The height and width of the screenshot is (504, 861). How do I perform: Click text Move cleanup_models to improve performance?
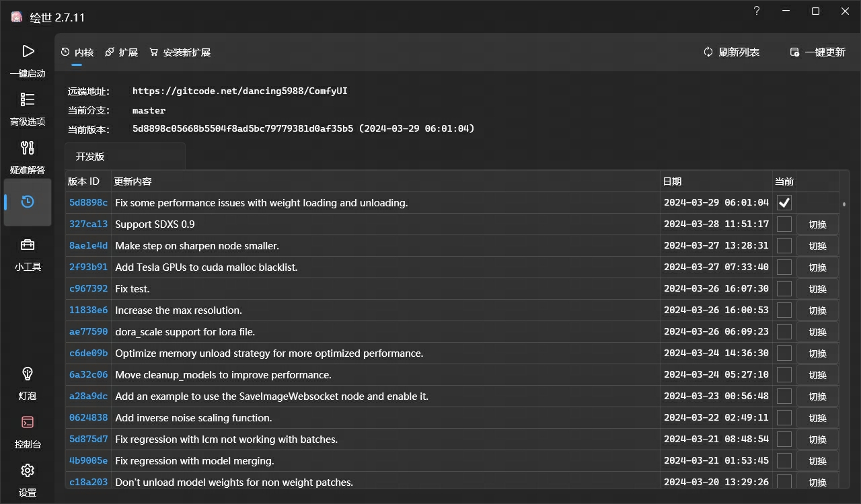click(x=223, y=374)
